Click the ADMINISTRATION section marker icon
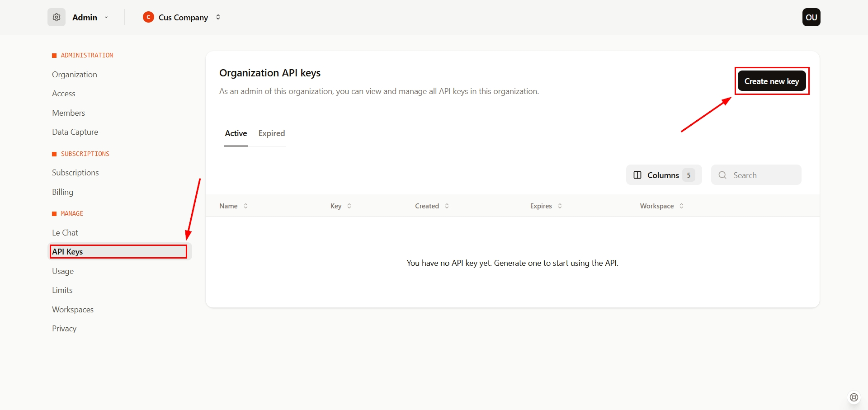The height and width of the screenshot is (410, 868). pyautogui.click(x=54, y=55)
